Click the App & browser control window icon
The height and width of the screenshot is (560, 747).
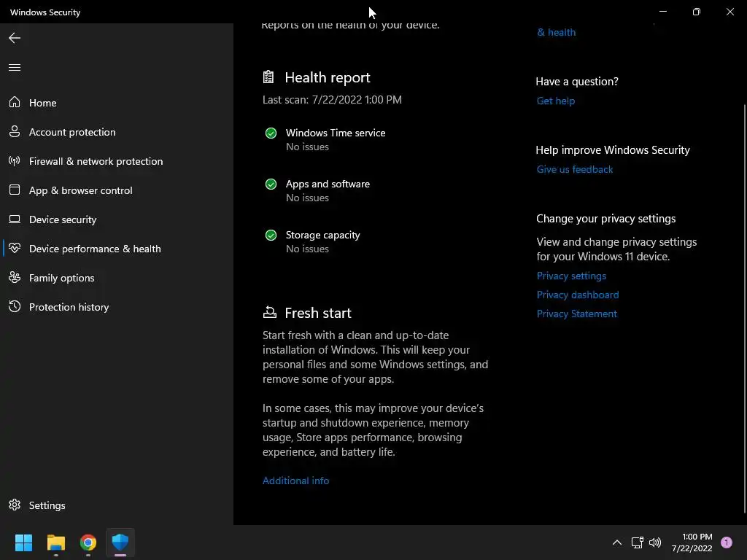(x=15, y=190)
